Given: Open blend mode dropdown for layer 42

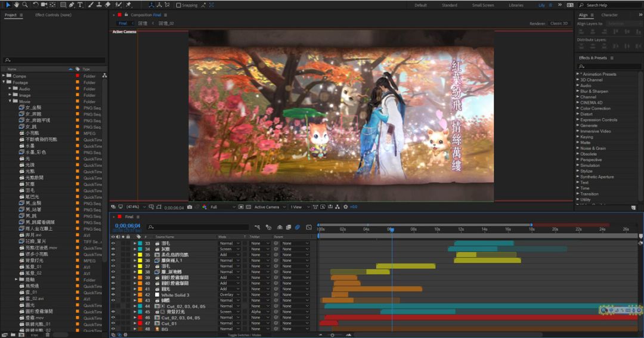Looking at the screenshot, I should (x=230, y=294).
